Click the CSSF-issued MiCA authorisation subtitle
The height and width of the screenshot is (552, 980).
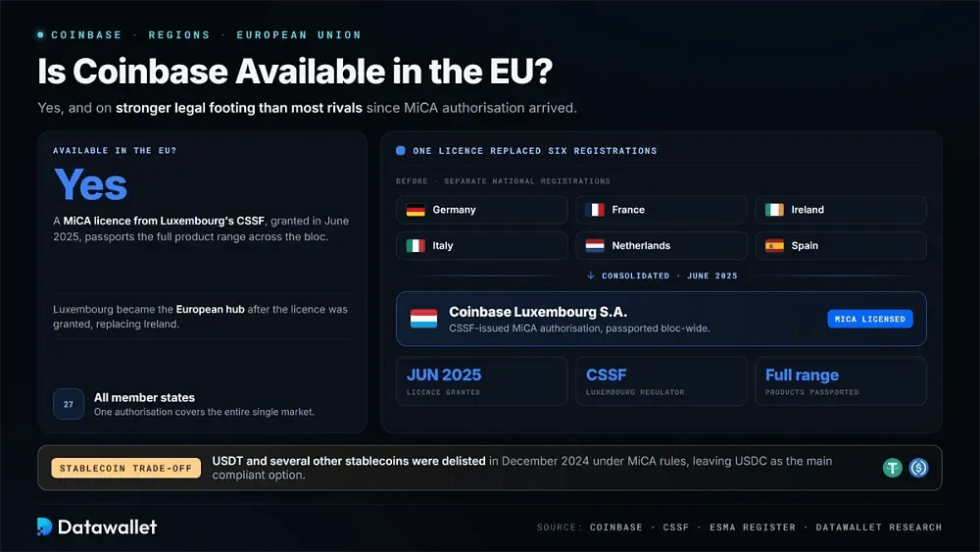(579, 328)
